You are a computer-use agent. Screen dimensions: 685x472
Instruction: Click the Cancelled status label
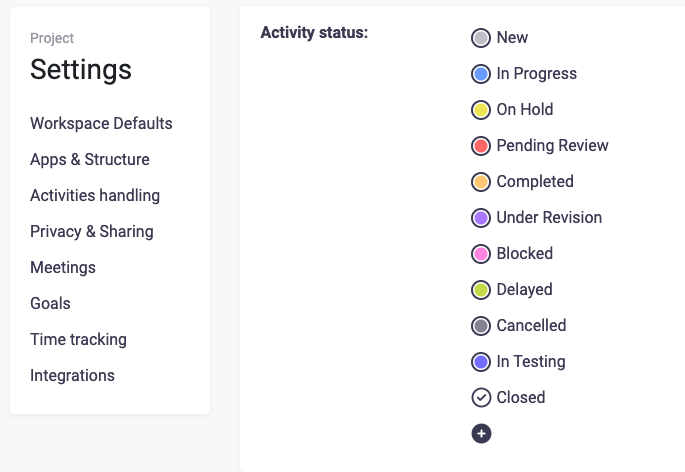531,326
